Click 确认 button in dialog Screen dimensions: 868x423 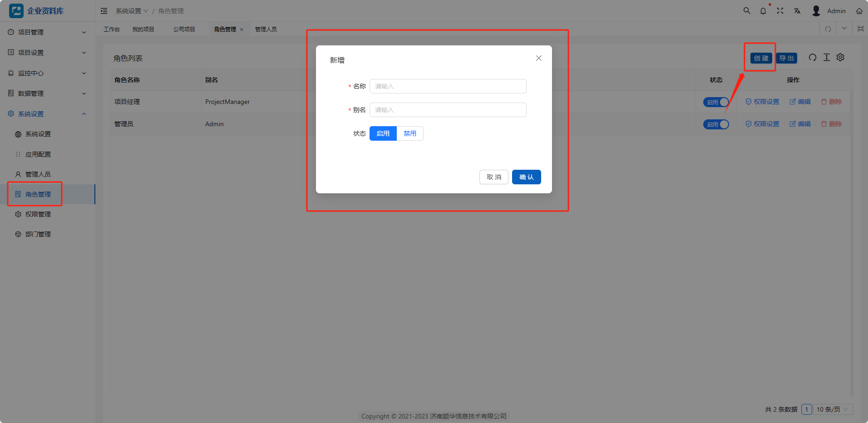click(527, 177)
